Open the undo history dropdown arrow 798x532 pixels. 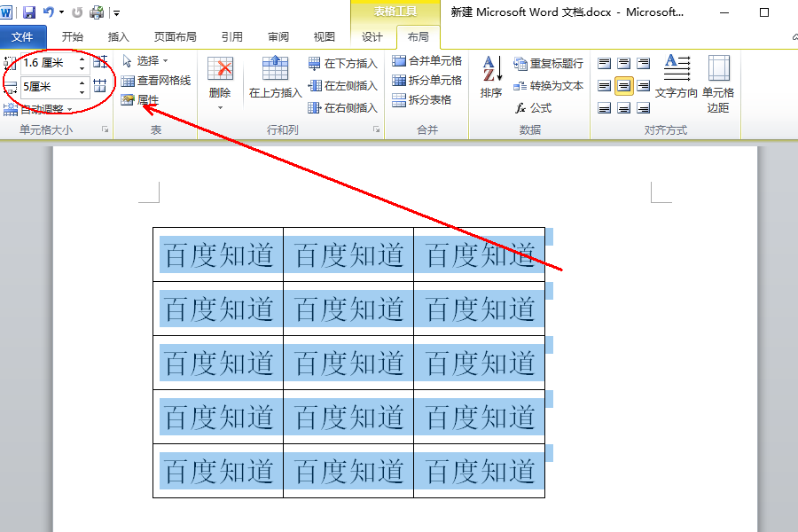(x=62, y=12)
